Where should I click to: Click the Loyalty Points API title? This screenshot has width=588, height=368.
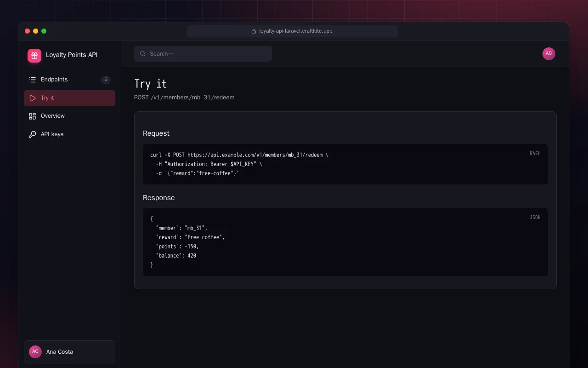click(72, 55)
